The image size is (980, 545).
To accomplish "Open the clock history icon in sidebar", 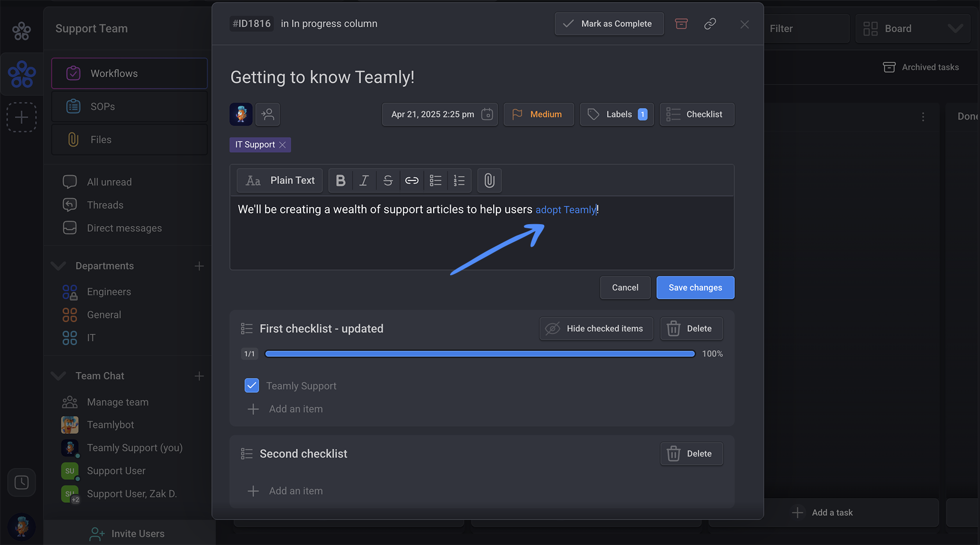I will 22,482.
